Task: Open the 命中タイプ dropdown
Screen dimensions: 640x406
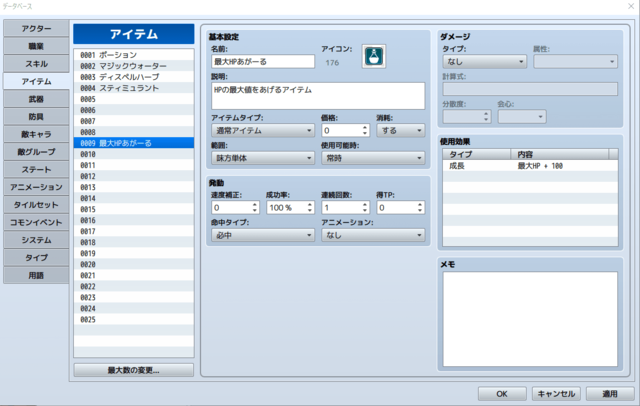Action: [263, 235]
